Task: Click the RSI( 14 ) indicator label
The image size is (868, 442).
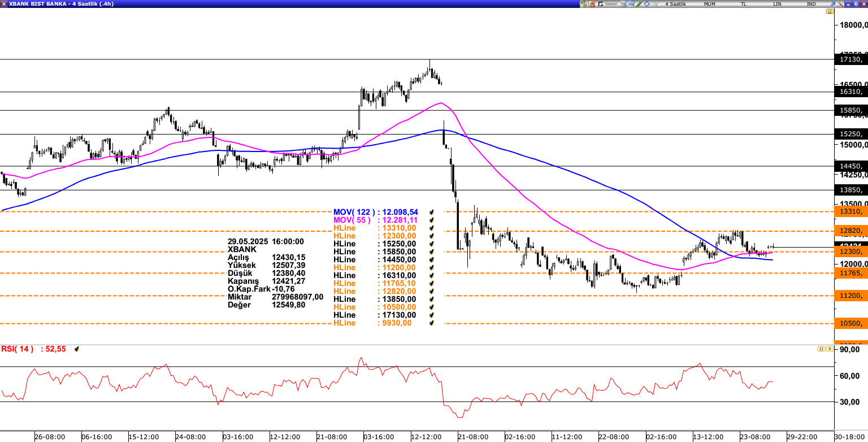Action: (18, 349)
